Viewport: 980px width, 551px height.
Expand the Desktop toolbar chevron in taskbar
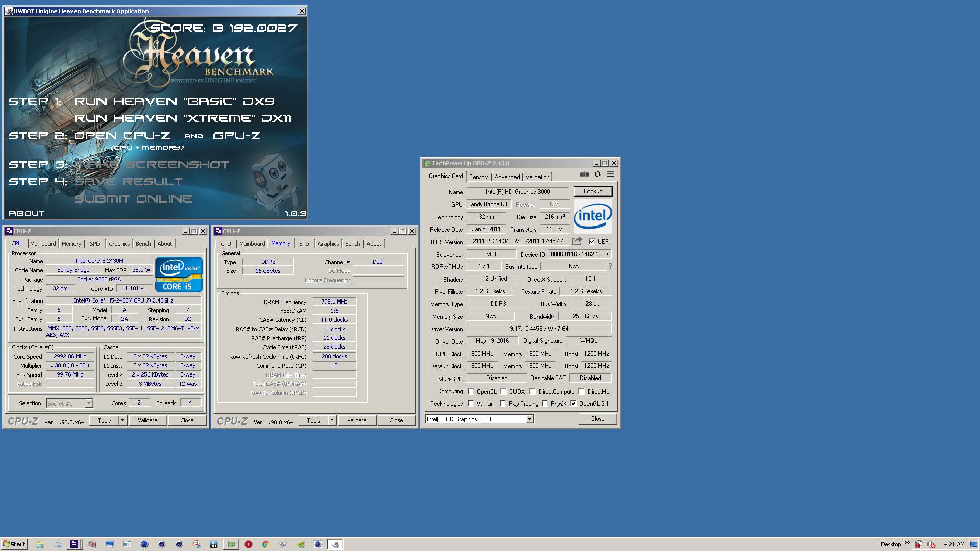(907, 543)
